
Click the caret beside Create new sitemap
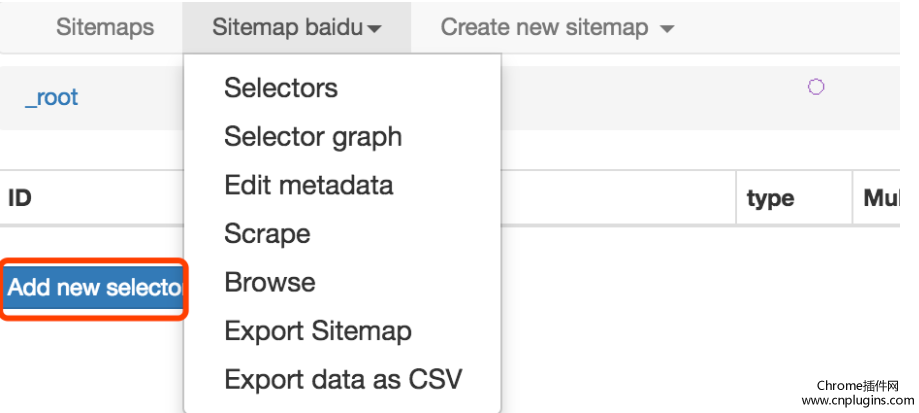[x=667, y=28]
